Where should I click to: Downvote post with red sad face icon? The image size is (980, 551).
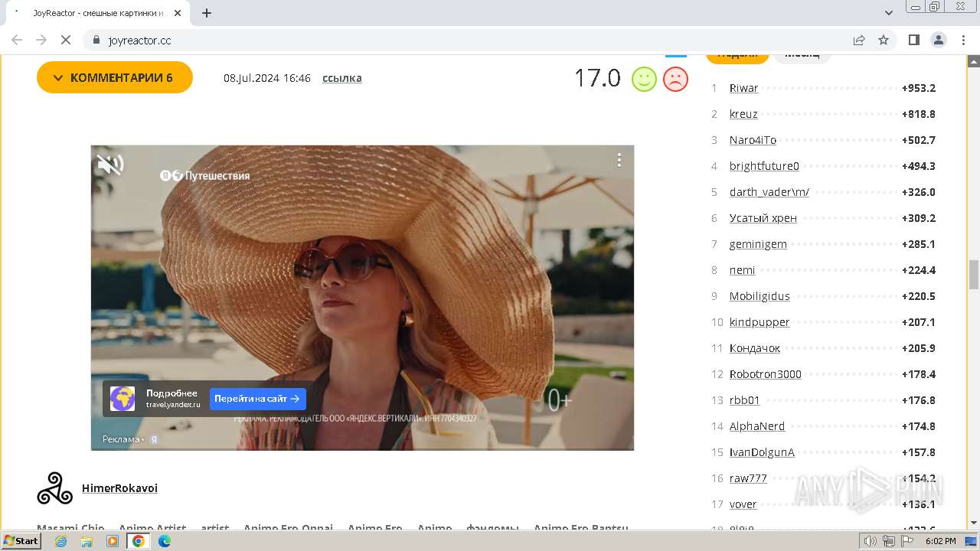coord(675,79)
